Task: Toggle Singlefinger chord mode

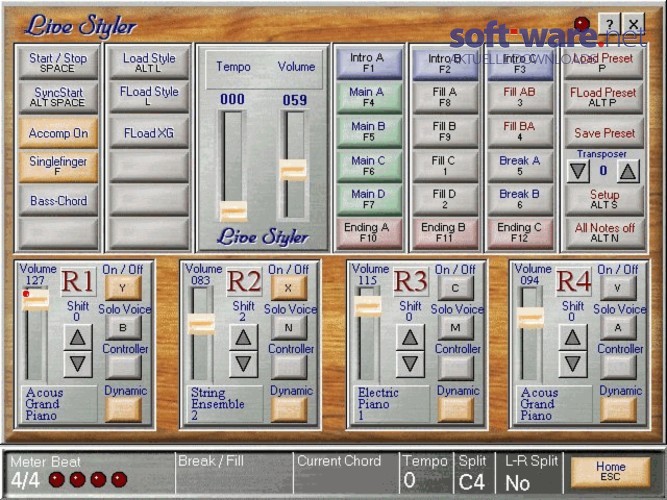Action: coord(58,166)
